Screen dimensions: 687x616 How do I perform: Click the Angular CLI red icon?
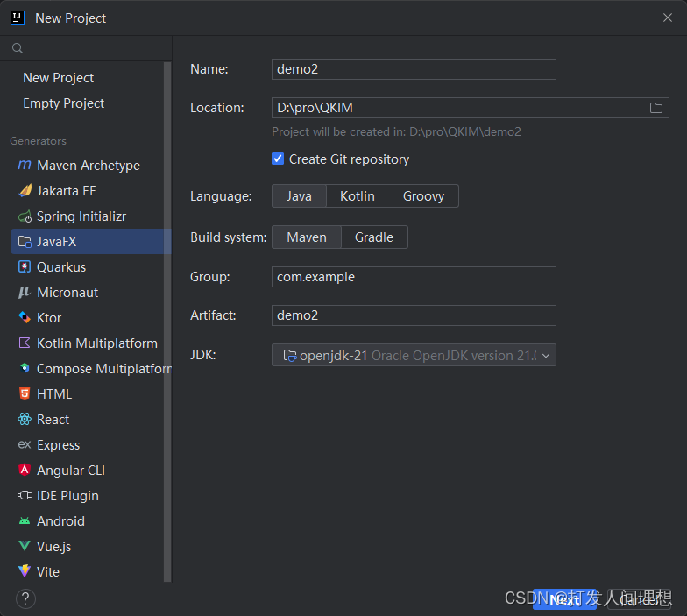coord(25,470)
